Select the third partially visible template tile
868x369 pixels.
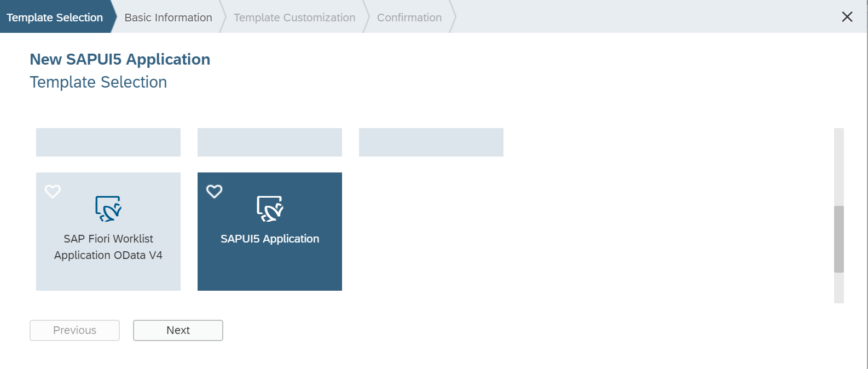tap(431, 142)
